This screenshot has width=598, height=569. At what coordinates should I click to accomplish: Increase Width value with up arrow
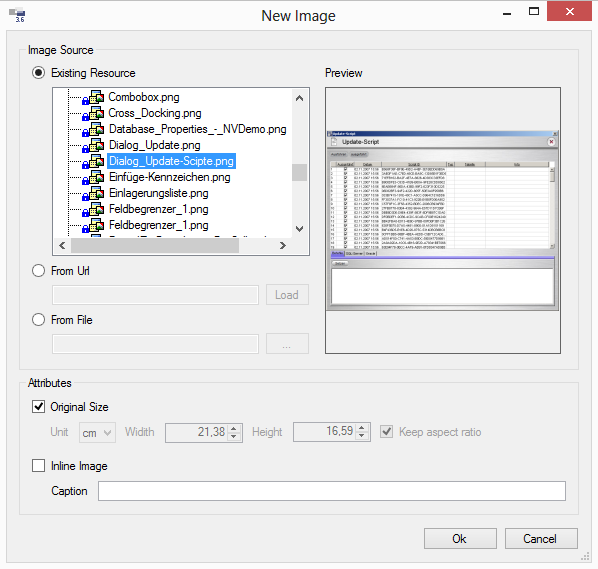coord(234,428)
